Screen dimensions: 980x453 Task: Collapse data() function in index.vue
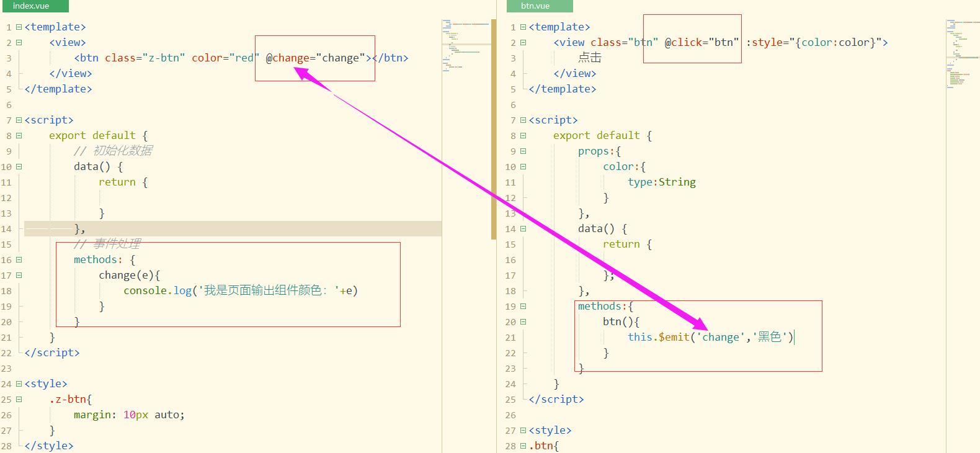[19, 167]
